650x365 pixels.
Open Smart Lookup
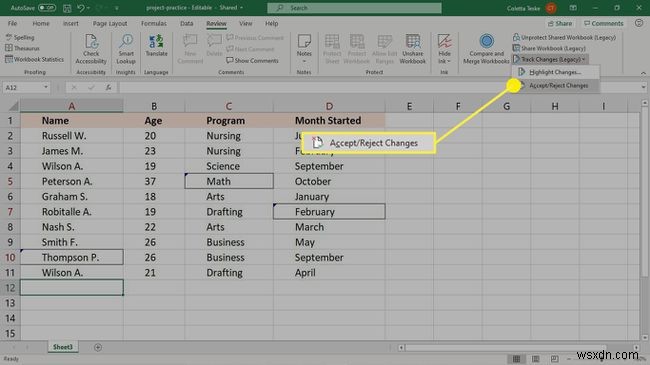coord(126,49)
